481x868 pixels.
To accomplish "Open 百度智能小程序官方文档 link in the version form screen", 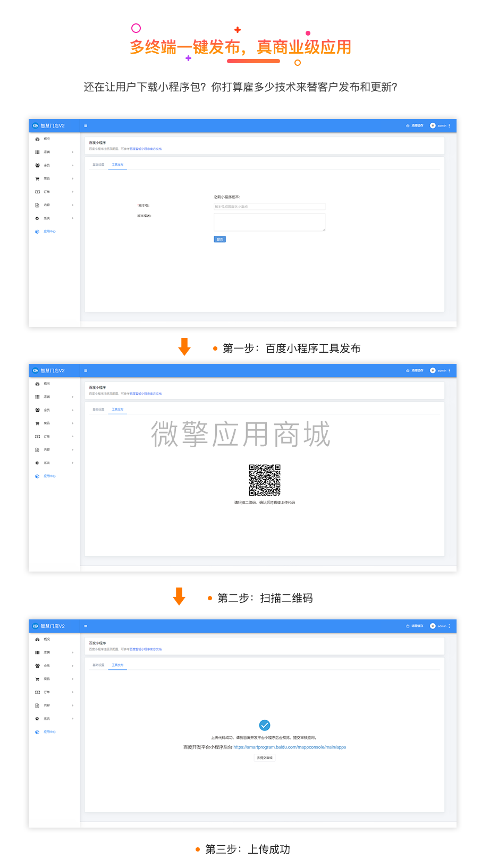I will 146,149.
